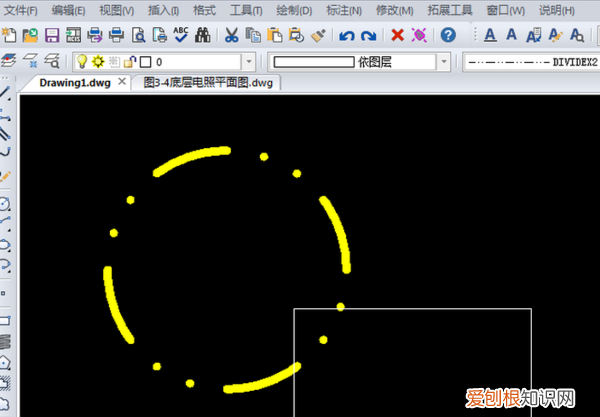Click the red X delete icon

(x=398, y=35)
